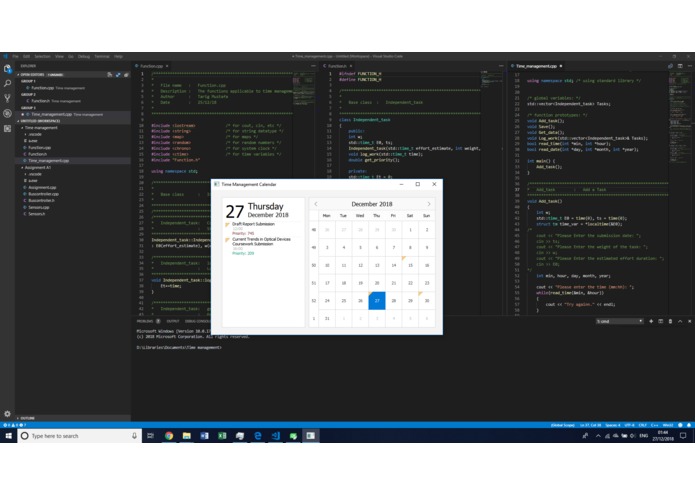
Task: Open the Help menu
Action: click(x=118, y=56)
